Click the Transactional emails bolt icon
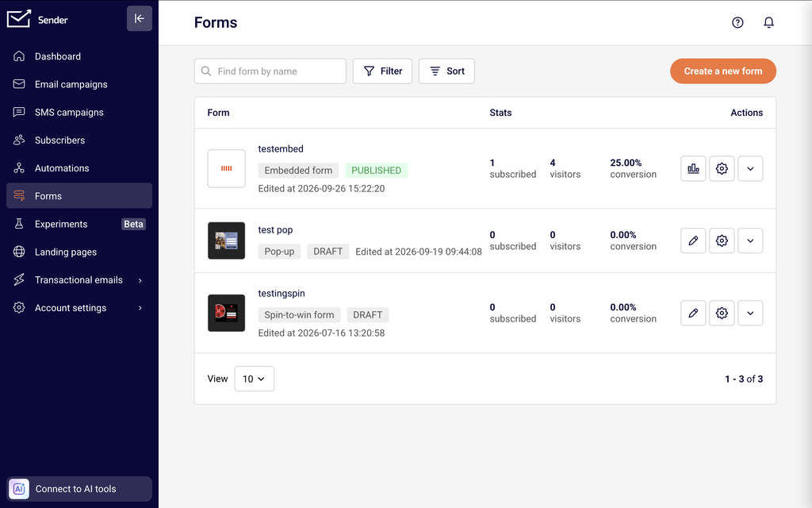This screenshot has height=508, width=812. 19,280
